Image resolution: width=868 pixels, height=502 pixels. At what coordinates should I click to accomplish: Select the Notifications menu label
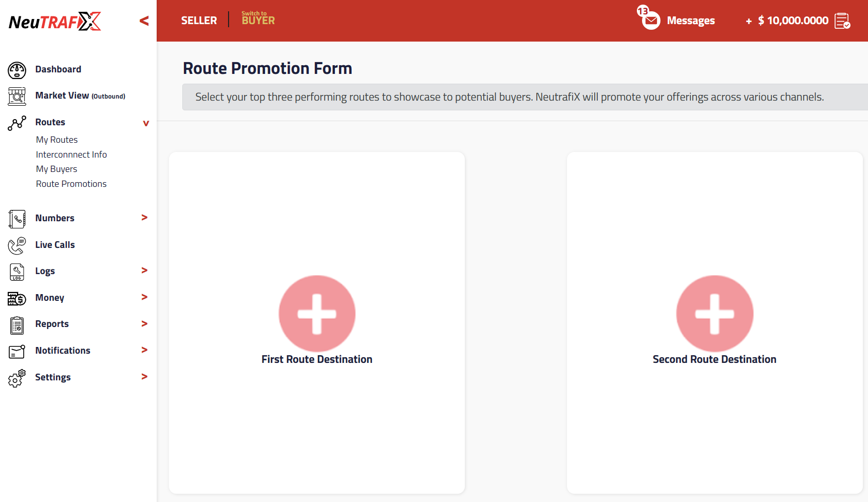pyautogui.click(x=63, y=351)
